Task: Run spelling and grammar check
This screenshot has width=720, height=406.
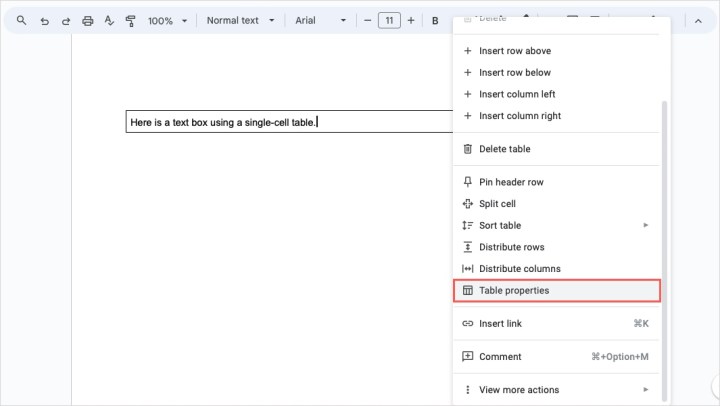Action: point(109,20)
